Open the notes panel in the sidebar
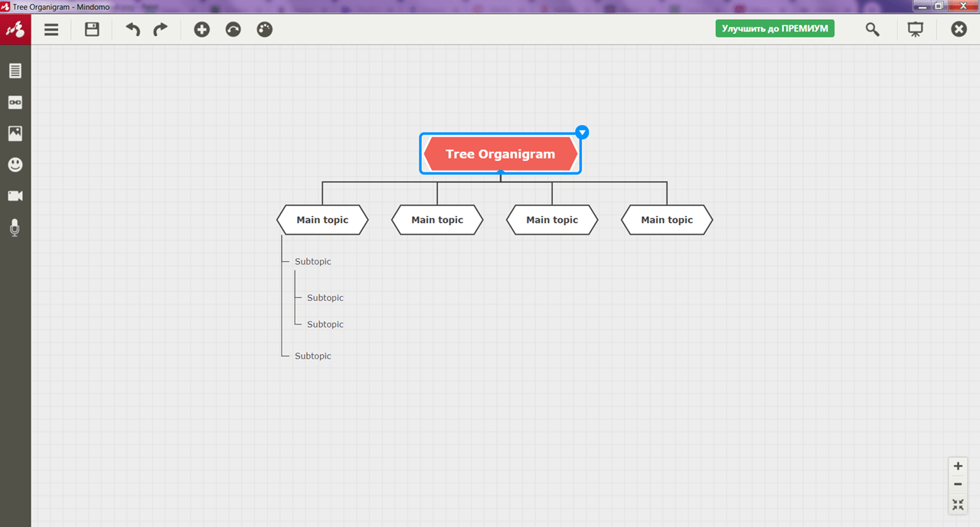 coord(15,71)
